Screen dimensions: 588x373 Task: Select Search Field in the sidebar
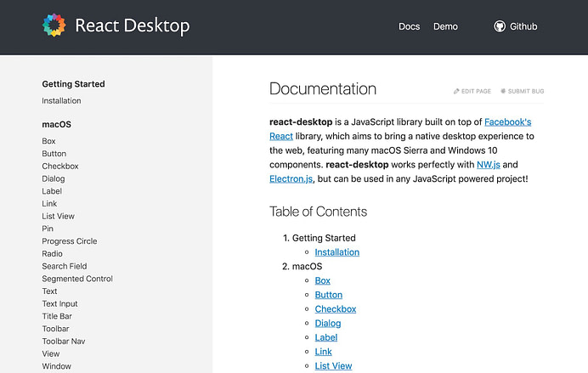65,266
